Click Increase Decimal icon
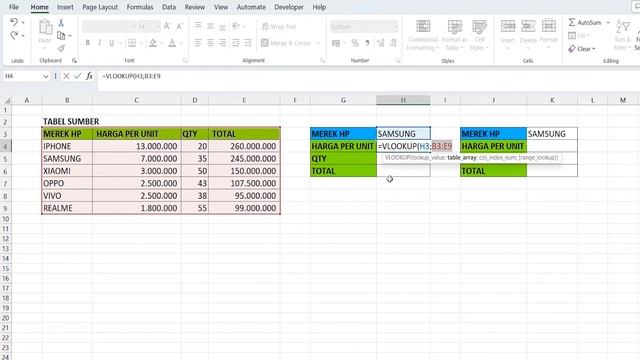 pos(381,43)
